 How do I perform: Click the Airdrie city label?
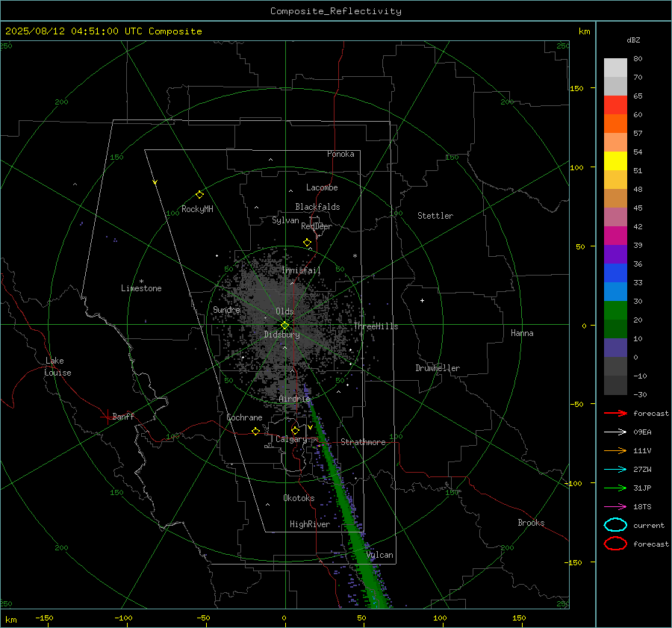pyautogui.click(x=294, y=399)
